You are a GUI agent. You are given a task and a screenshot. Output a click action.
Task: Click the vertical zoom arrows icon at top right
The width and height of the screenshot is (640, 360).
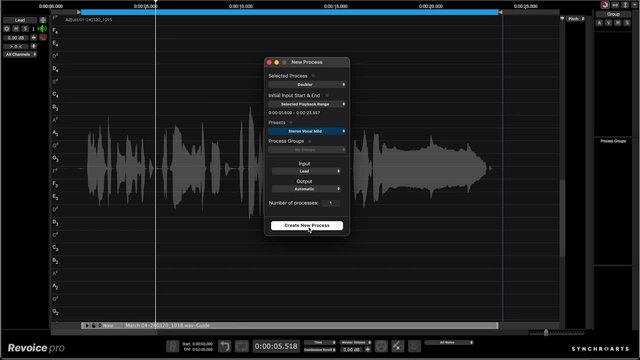click(625, 5)
